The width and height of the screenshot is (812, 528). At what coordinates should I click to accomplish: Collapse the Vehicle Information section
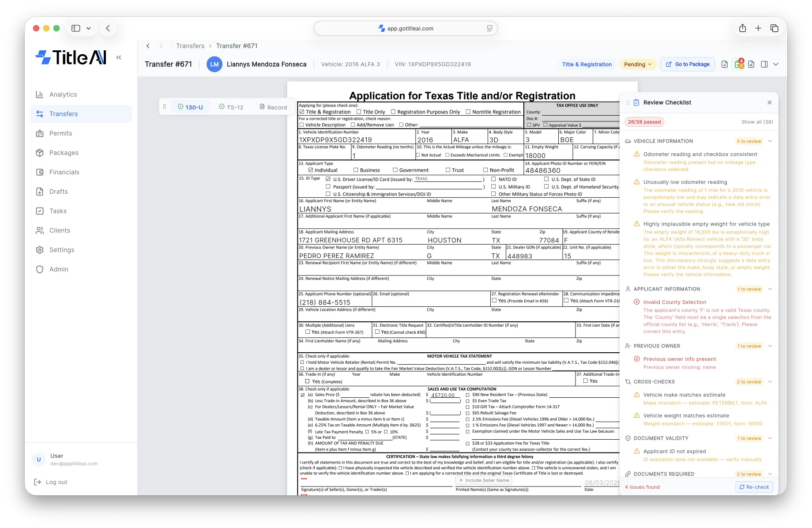click(x=770, y=141)
